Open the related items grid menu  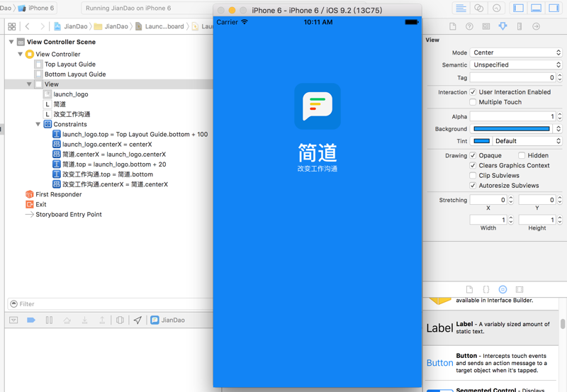click(12, 26)
